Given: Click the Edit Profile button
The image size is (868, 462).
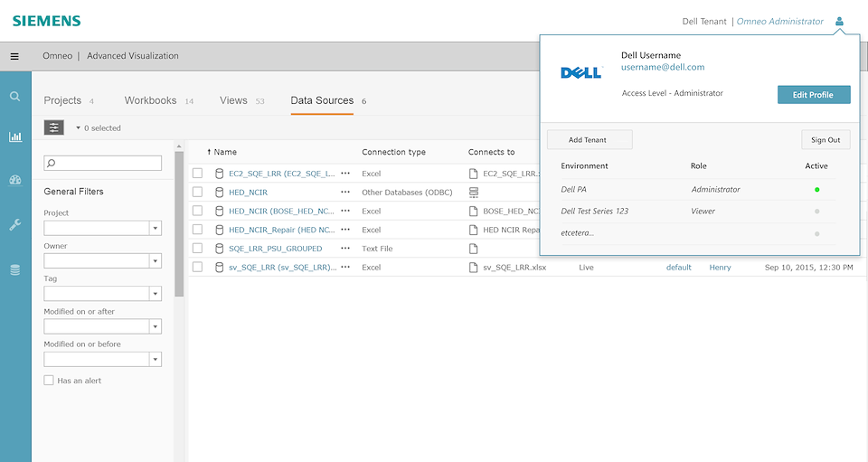Looking at the screenshot, I should tap(814, 95).
